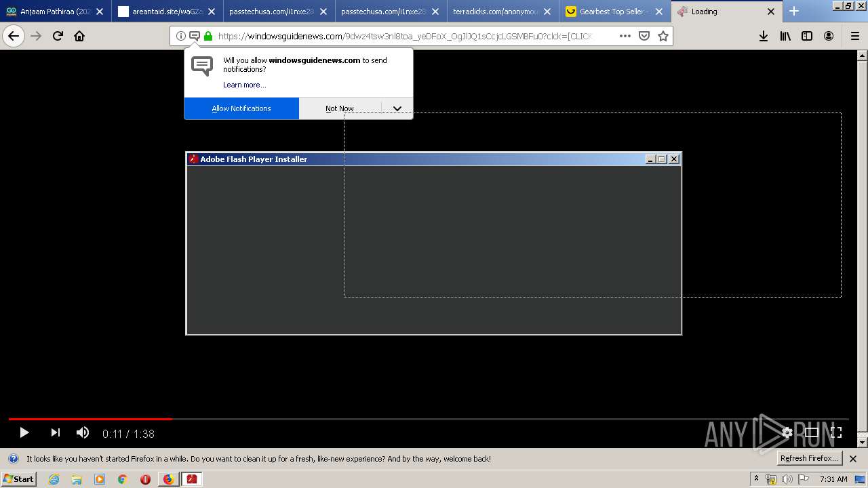Click the taskbar clock 7:31 AM
This screenshot has width=868, height=488.
click(x=833, y=479)
